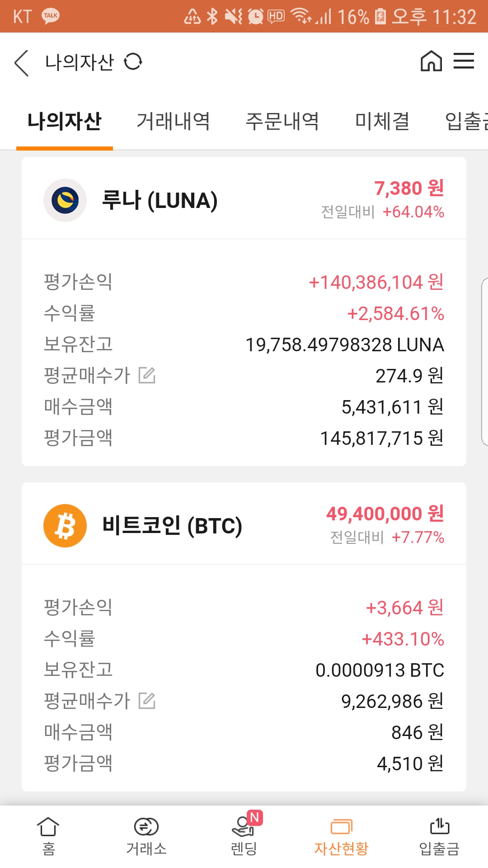Open the 비트코인 (BTC) asset header
Viewport: 488px width, 868px height.
coord(244,524)
